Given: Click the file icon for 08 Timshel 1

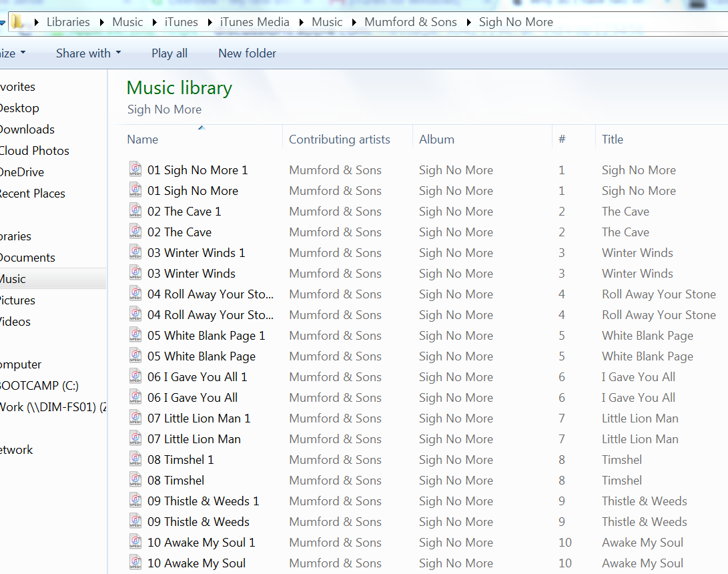Looking at the screenshot, I should point(135,459).
